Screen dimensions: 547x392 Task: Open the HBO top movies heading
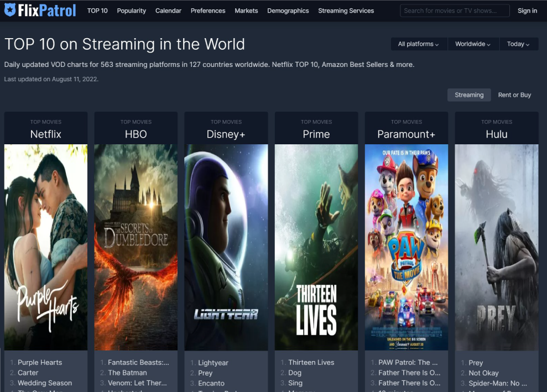tap(136, 134)
